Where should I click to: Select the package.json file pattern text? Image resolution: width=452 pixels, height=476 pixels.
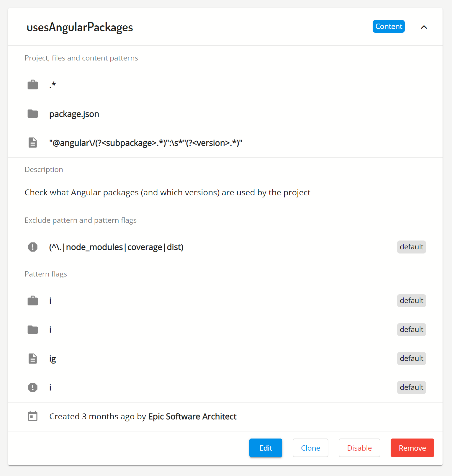pyautogui.click(x=74, y=114)
